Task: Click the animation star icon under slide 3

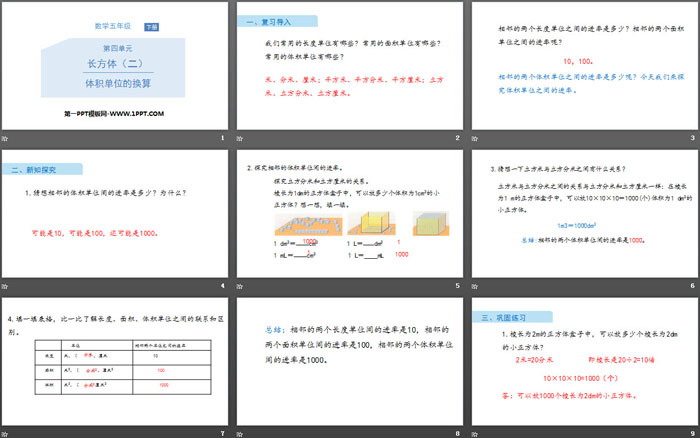Action: coord(475,138)
